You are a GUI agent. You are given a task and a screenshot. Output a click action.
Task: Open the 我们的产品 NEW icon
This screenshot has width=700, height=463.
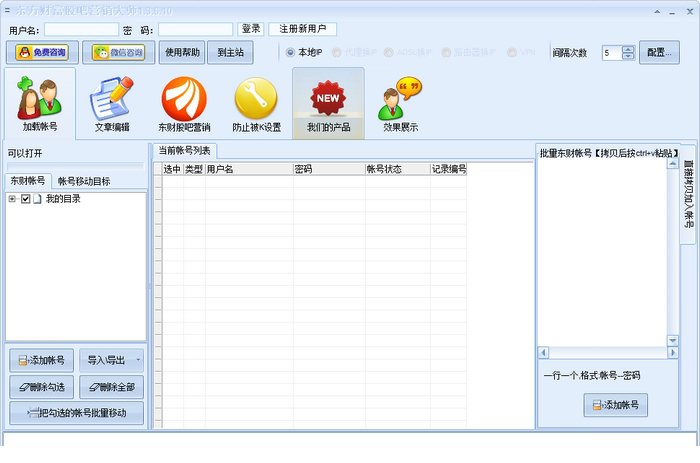328,103
